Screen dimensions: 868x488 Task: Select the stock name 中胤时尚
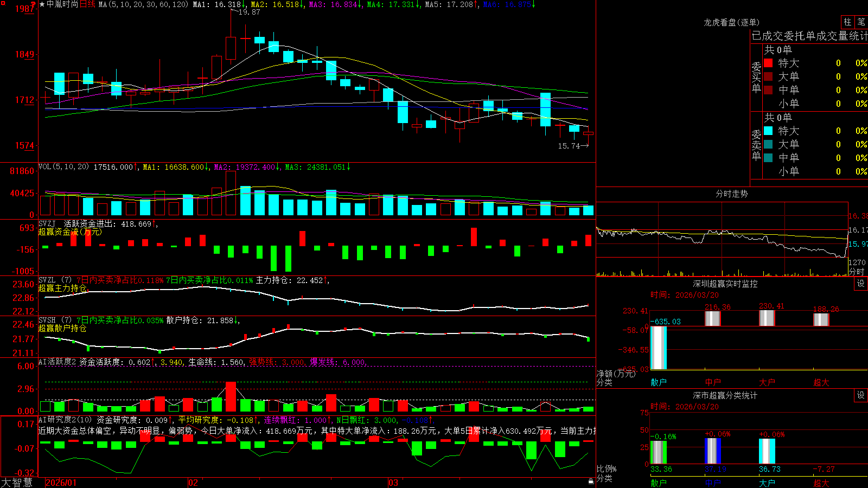[x=62, y=4]
